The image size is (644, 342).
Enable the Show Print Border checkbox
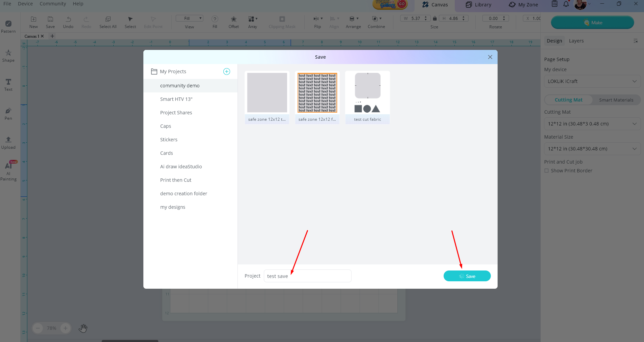click(547, 171)
